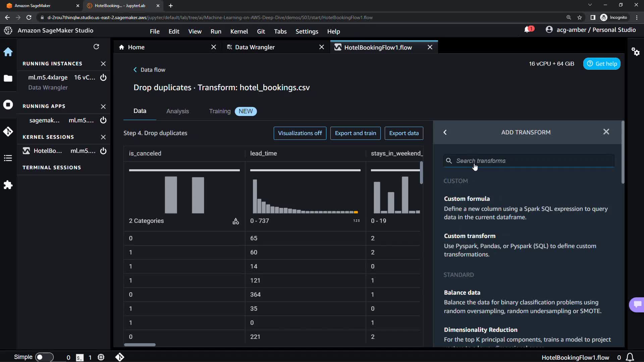Image resolution: width=644 pixels, height=362 pixels.
Task: Open the Kernel menu
Action: (239, 31)
